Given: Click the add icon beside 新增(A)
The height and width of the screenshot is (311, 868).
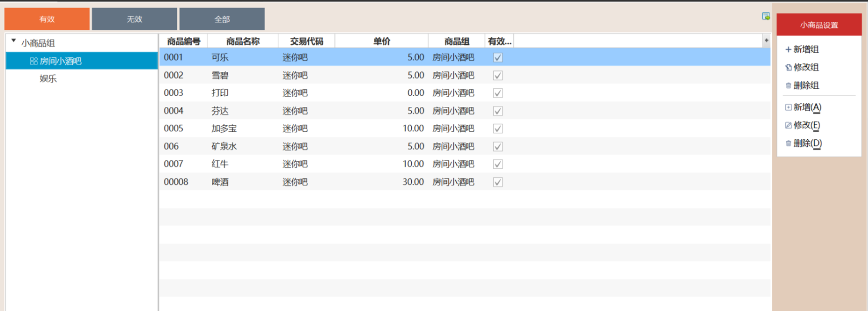Looking at the screenshot, I should pos(788,107).
